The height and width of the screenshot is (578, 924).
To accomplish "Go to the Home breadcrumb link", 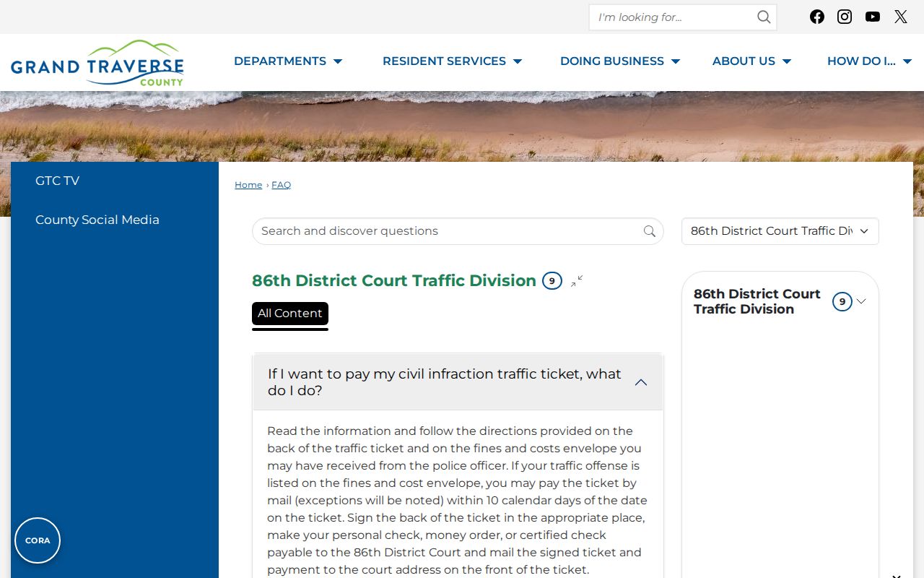I will point(248,185).
